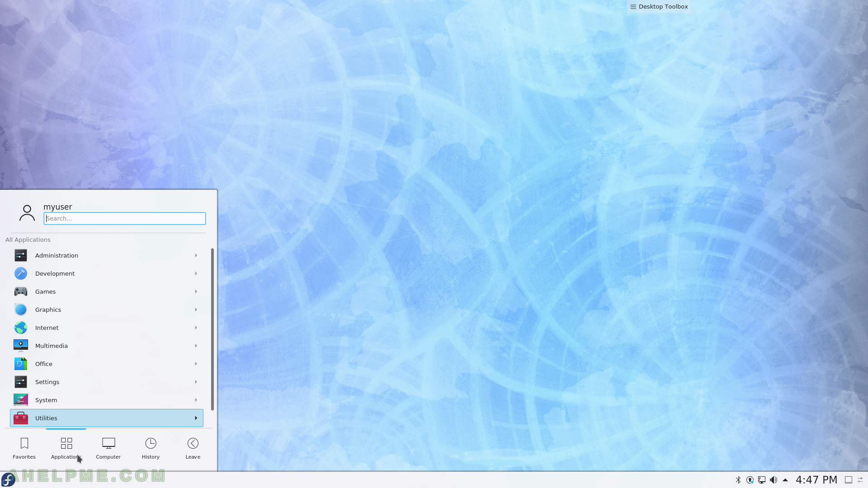Click the application list scrollbar
The image size is (868, 488).
(212, 329)
